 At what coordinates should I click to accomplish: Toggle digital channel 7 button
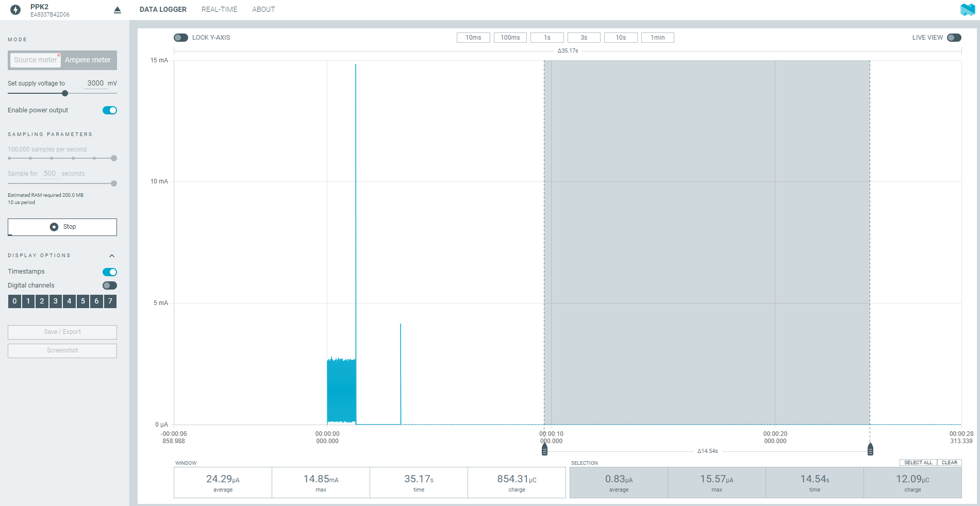click(x=110, y=301)
